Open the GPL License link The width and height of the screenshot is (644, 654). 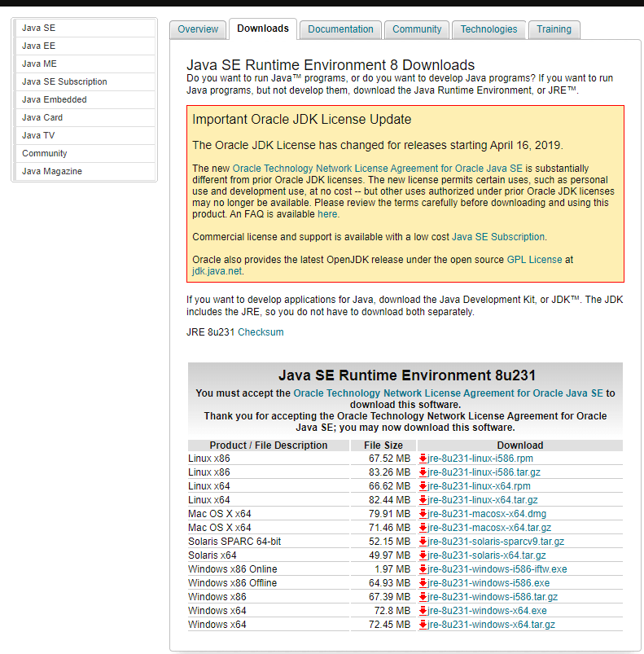pos(534,260)
